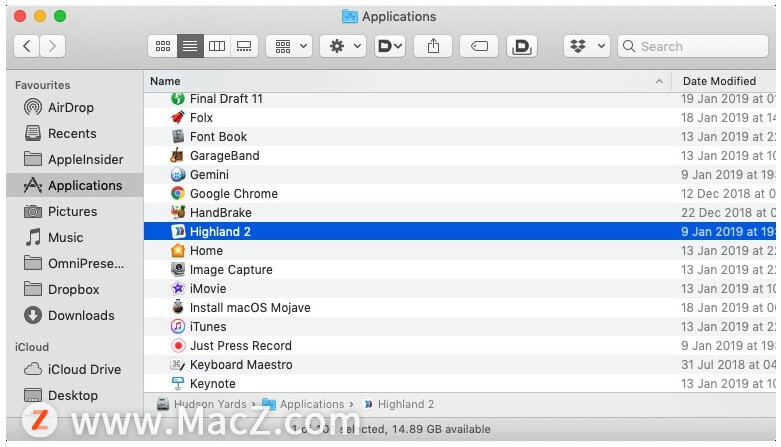This screenshot has height=447, width=781.
Task: Click the Keynote app icon
Action: pos(178,383)
